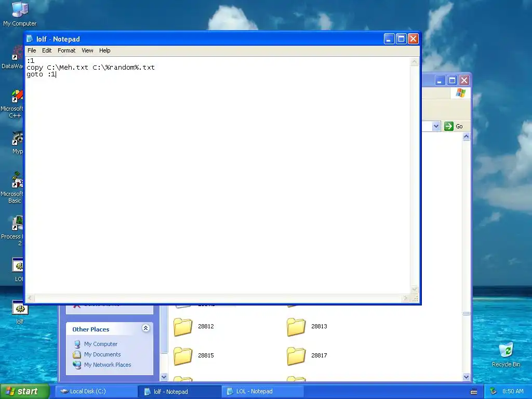Click the Other Places heading text
The width and height of the screenshot is (532, 399).
point(90,329)
